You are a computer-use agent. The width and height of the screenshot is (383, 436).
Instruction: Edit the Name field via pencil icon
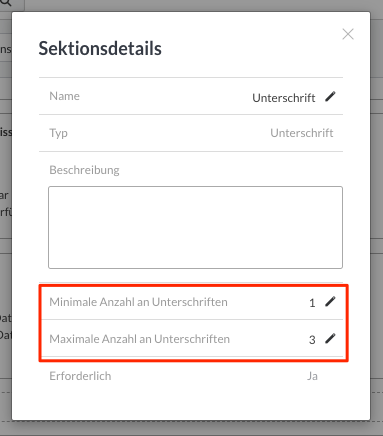(x=330, y=97)
